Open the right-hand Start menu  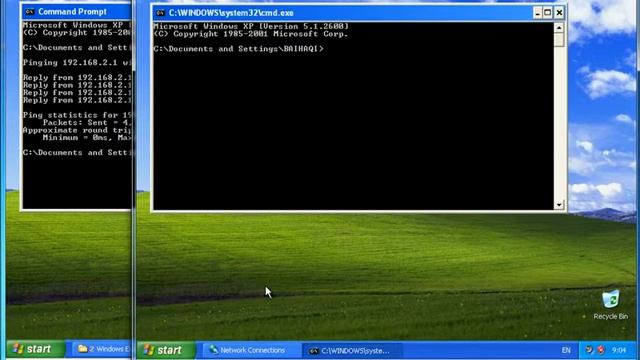167,350
